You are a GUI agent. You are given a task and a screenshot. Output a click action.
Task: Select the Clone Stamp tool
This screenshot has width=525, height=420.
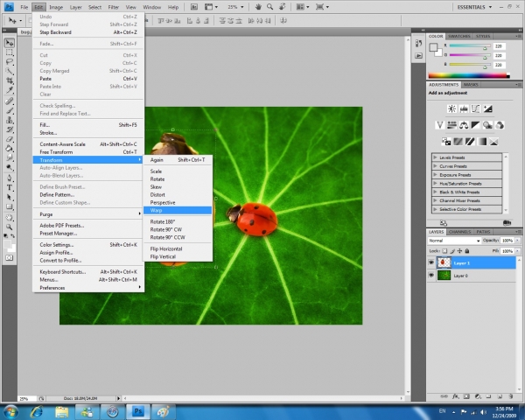[10, 120]
